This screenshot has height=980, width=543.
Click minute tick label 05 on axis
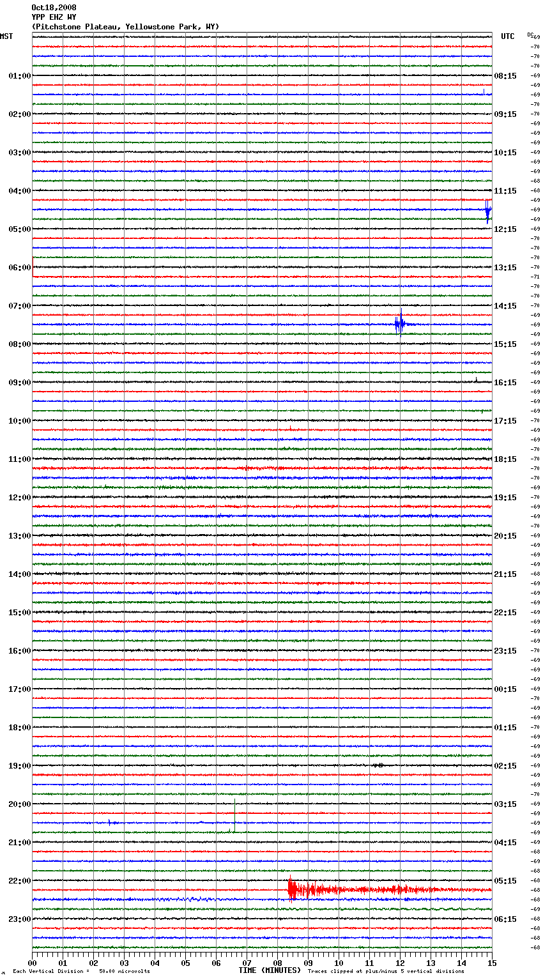pos(185,963)
